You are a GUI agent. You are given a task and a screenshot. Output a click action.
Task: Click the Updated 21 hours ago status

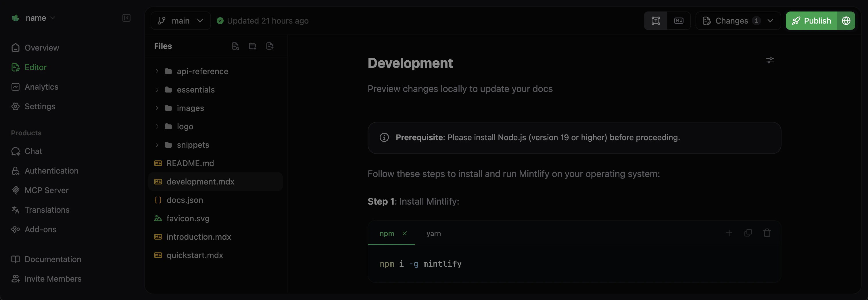[x=268, y=20]
